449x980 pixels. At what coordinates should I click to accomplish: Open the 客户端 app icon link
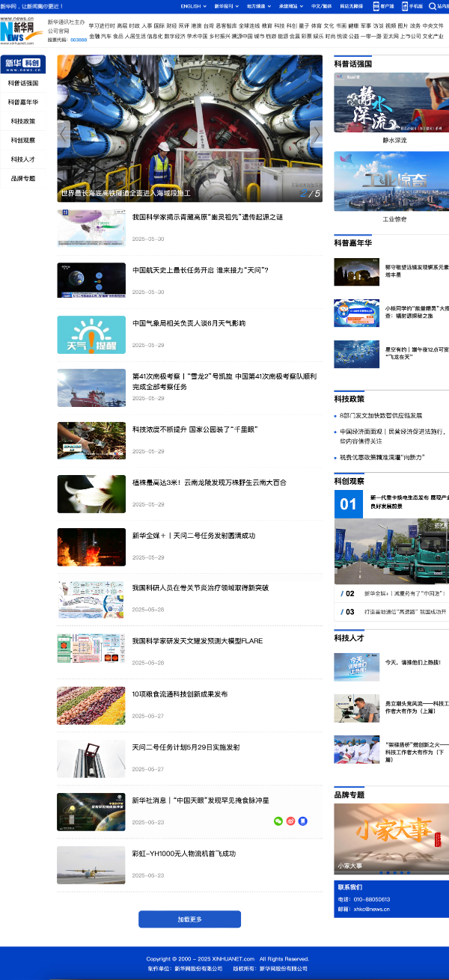pos(384,5)
